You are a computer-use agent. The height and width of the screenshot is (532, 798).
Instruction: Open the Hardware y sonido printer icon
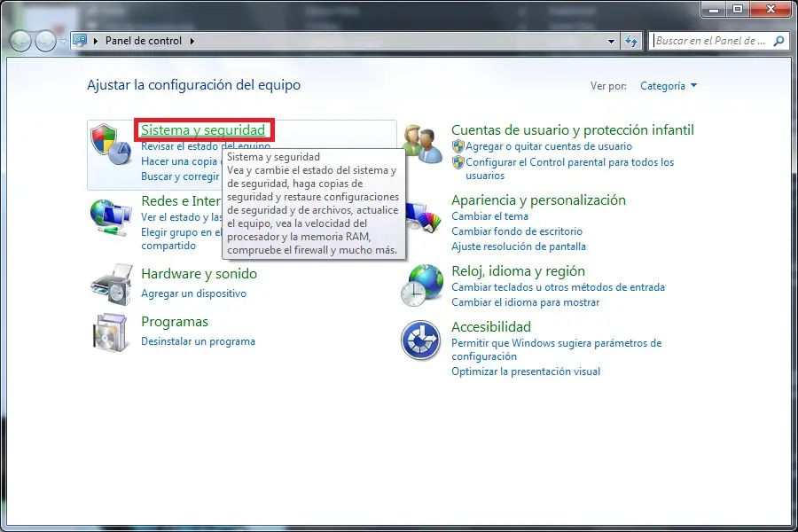coord(112,285)
